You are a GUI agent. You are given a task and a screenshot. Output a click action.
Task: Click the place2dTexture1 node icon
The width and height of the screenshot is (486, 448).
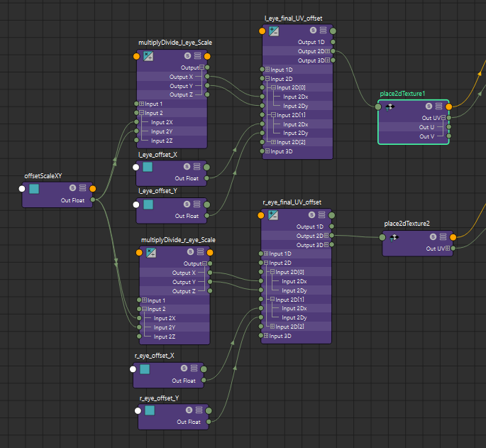click(x=390, y=106)
